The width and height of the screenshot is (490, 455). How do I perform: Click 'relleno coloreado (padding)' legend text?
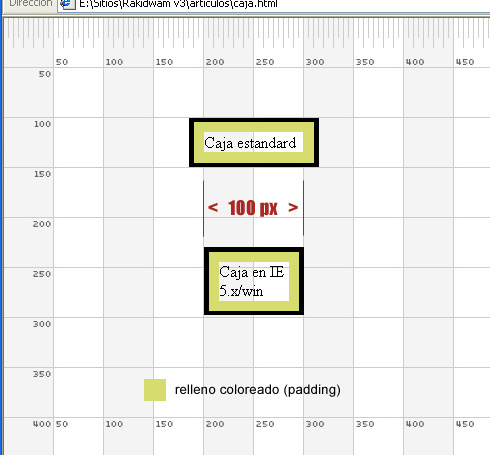pyautogui.click(x=258, y=389)
